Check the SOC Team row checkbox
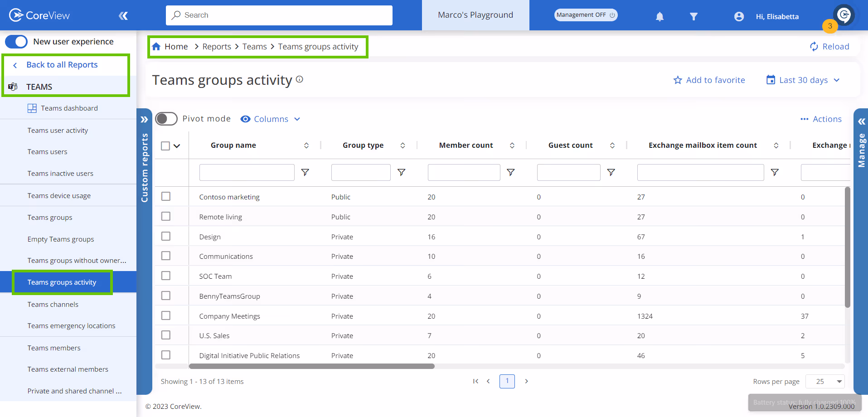This screenshot has width=868, height=417. 166,276
